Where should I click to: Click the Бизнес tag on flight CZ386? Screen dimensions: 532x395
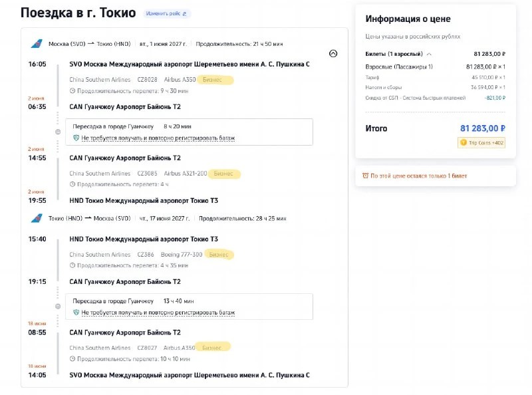[x=219, y=255]
